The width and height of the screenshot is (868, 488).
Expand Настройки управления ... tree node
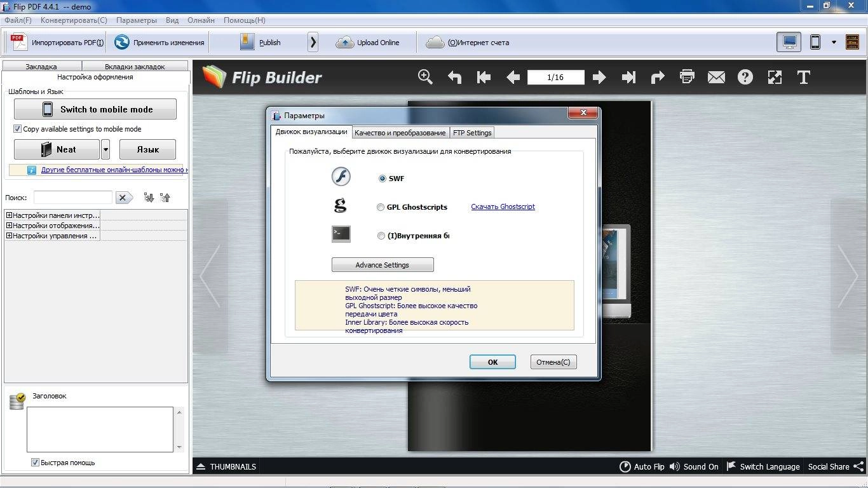[10, 236]
